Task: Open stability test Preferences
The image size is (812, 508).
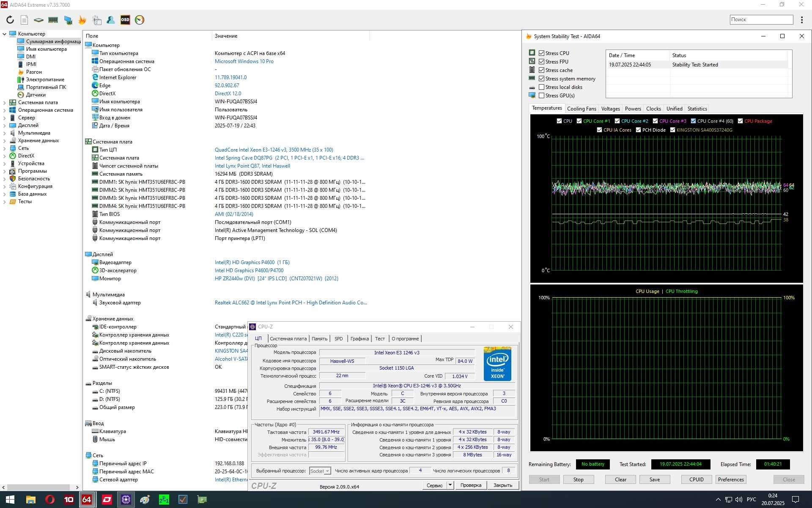Action: (x=730, y=479)
